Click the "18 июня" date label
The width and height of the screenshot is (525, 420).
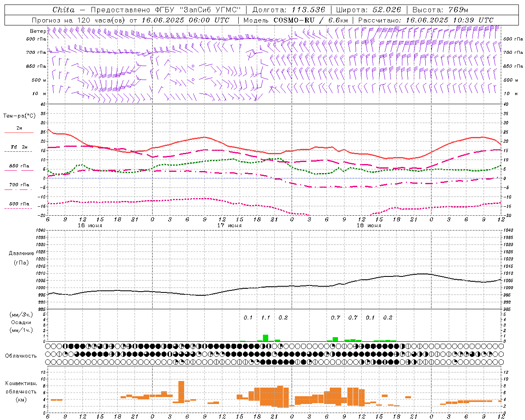click(x=368, y=226)
